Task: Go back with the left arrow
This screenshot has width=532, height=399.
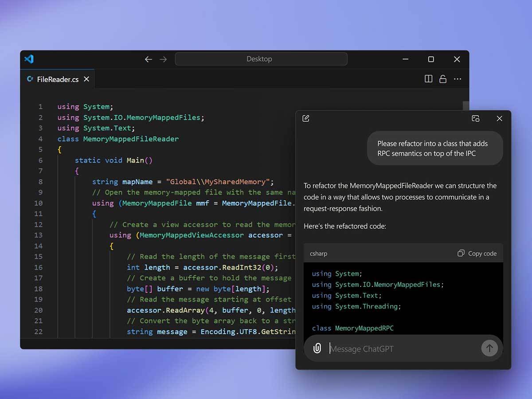Action: pyautogui.click(x=149, y=59)
